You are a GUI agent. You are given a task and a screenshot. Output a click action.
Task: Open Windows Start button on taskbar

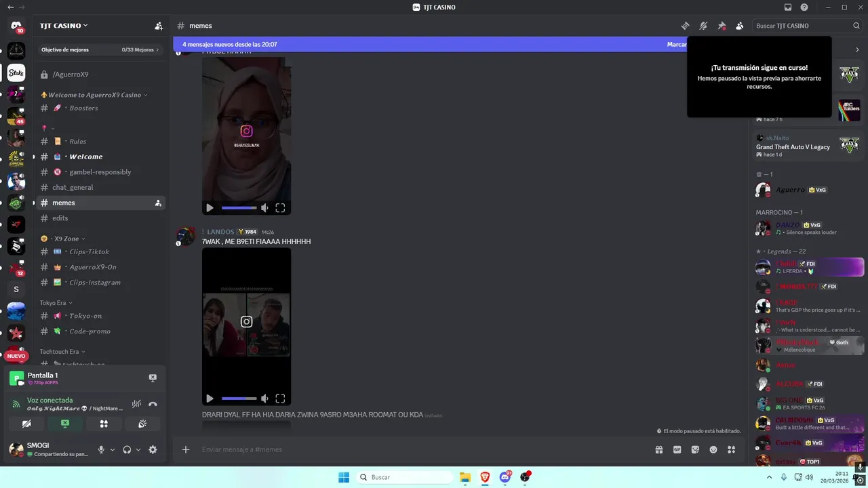pos(344,477)
